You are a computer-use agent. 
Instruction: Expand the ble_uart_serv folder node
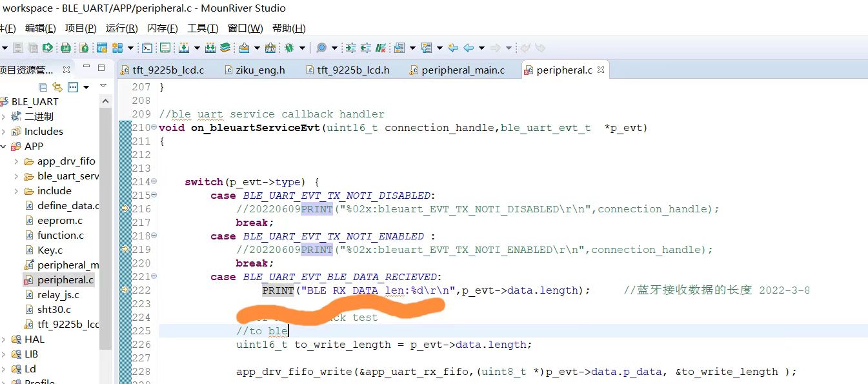point(16,176)
